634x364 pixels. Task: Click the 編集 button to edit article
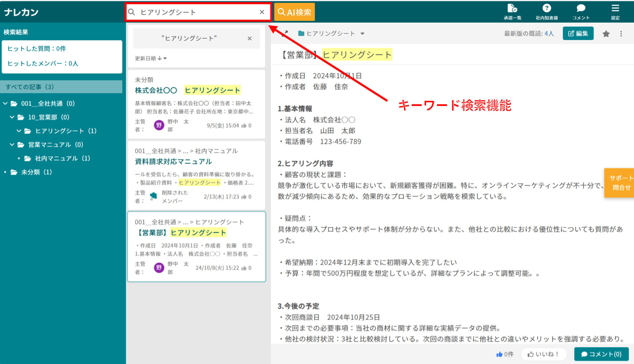578,33
